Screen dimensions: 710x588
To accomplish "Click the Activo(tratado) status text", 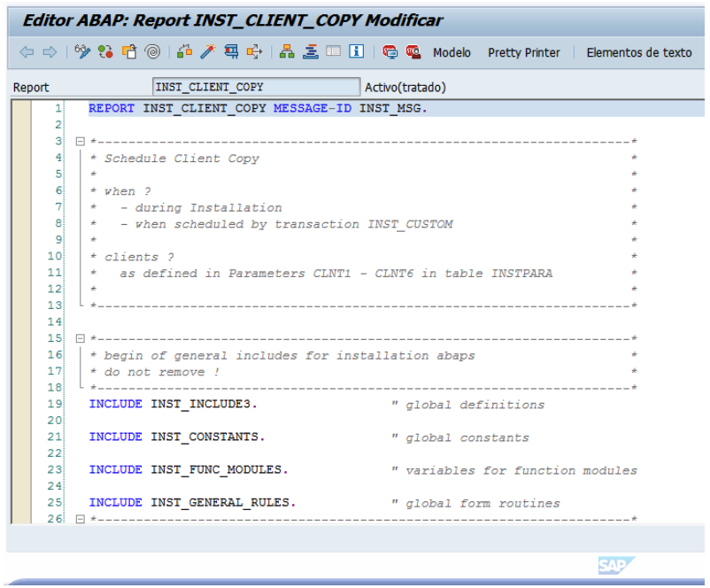I will pos(405,87).
